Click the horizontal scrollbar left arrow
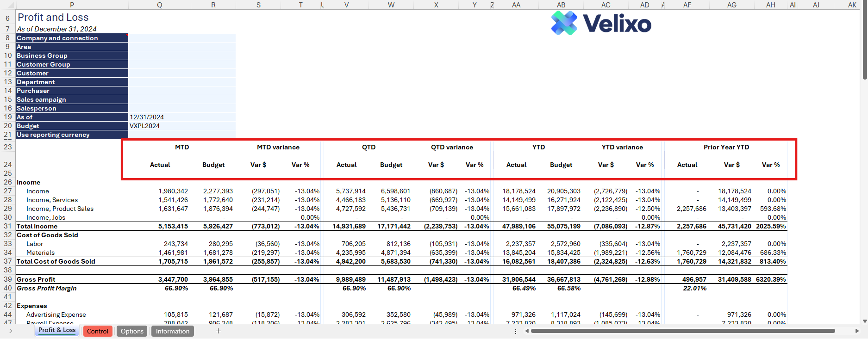 pyautogui.click(x=527, y=331)
